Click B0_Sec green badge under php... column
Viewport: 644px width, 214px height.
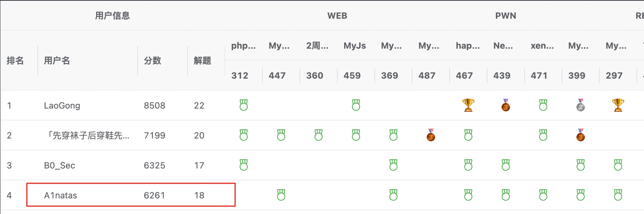click(x=243, y=165)
